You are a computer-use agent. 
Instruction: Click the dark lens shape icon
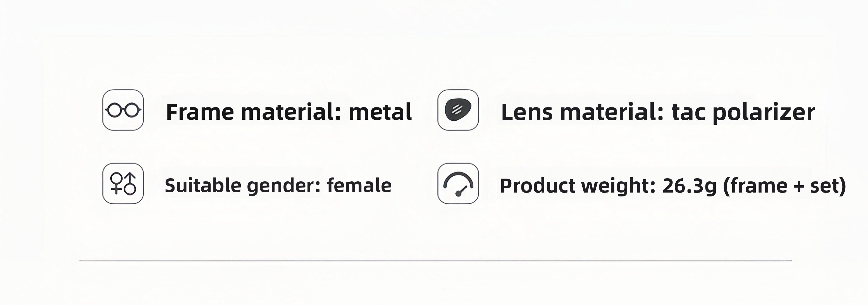pos(458,110)
